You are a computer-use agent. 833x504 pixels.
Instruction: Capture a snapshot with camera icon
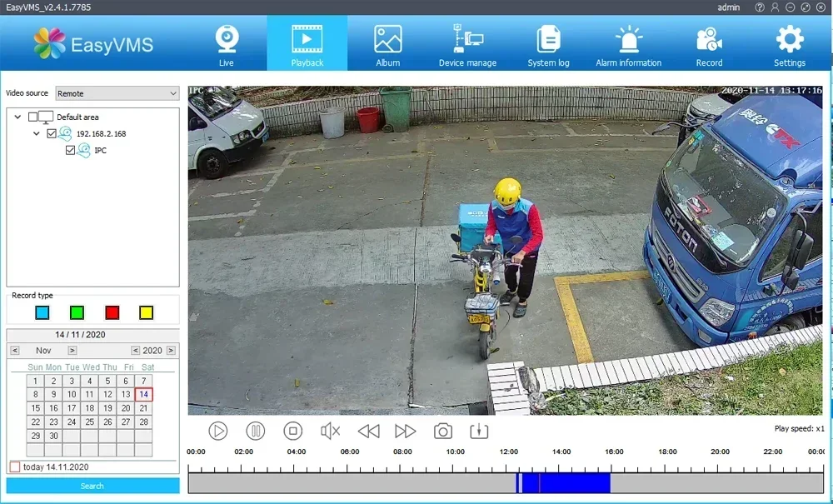(x=442, y=431)
